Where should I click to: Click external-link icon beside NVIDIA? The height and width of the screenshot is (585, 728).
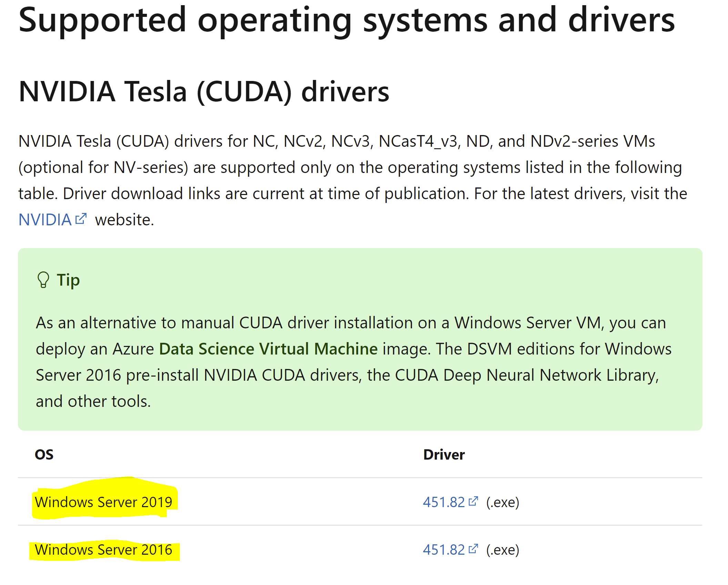81,219
